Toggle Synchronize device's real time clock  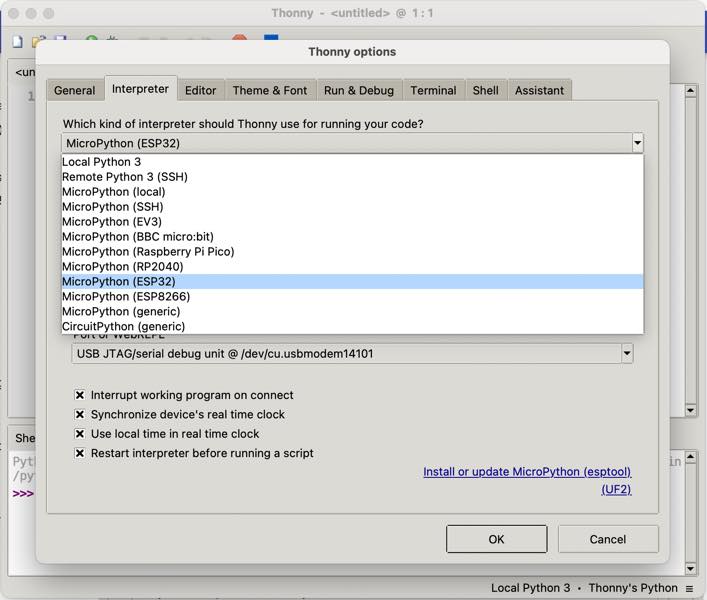[x=80, y=414]
